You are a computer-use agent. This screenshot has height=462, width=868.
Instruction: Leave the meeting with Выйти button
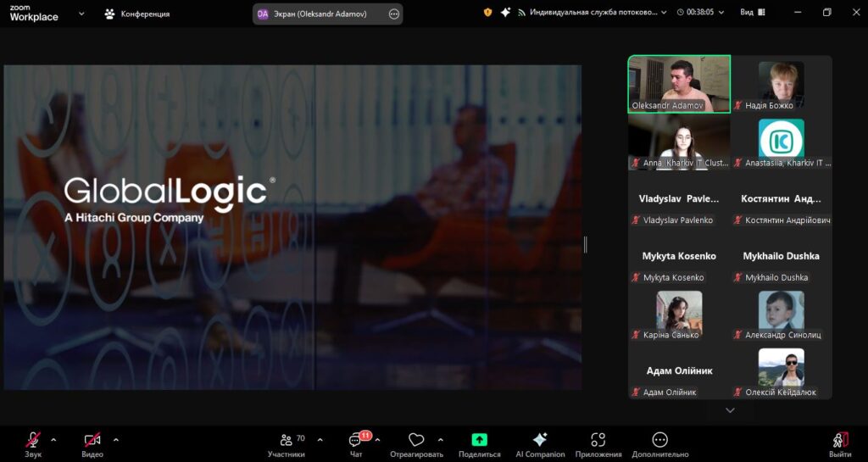(x=840, y=445)
